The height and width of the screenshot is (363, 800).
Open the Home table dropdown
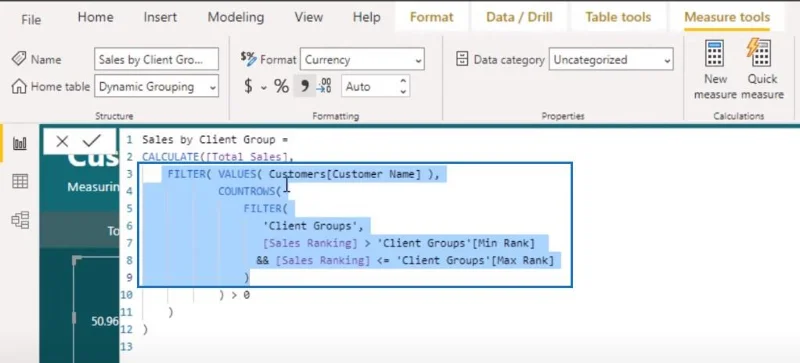[157, 87]
